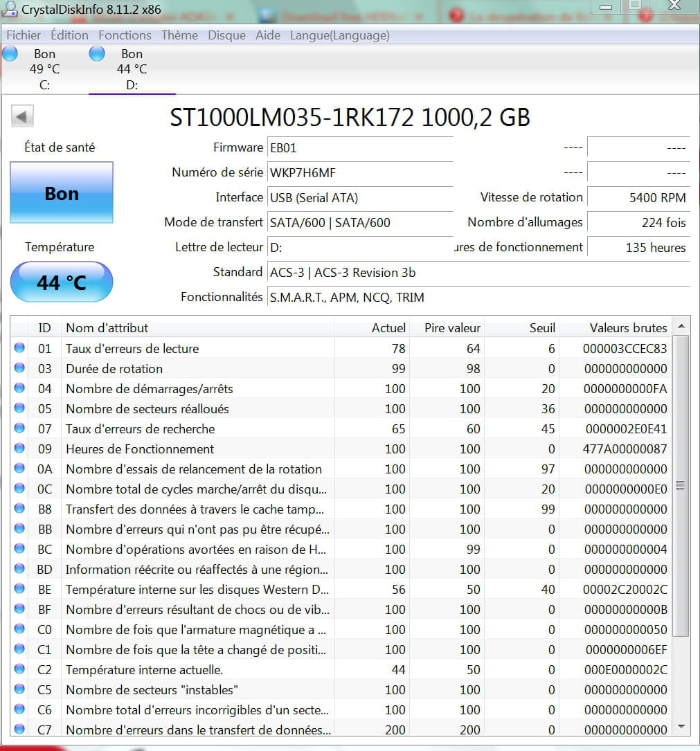Click status dot for attribute BD
Screen dimensions: 700x751
click(x=19, y=568)
